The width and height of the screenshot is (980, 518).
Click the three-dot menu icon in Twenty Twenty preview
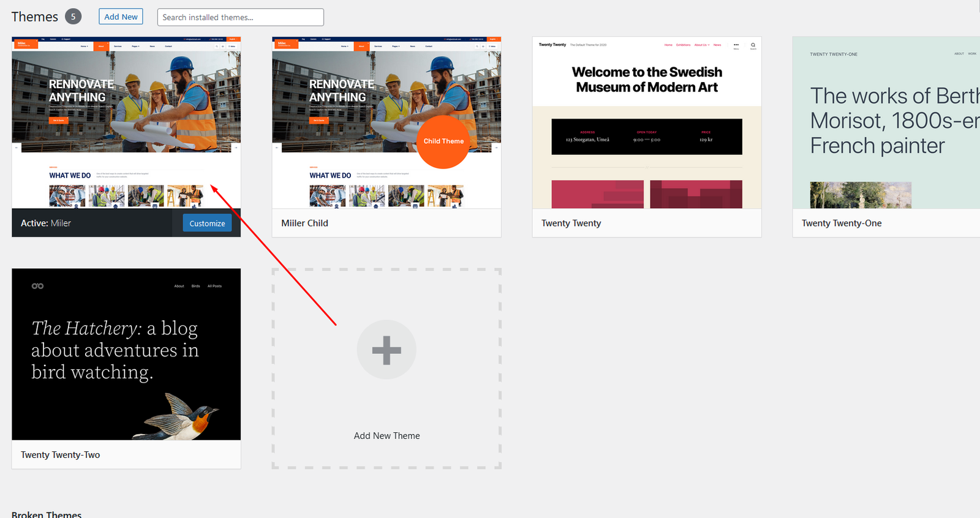(736, 45)
